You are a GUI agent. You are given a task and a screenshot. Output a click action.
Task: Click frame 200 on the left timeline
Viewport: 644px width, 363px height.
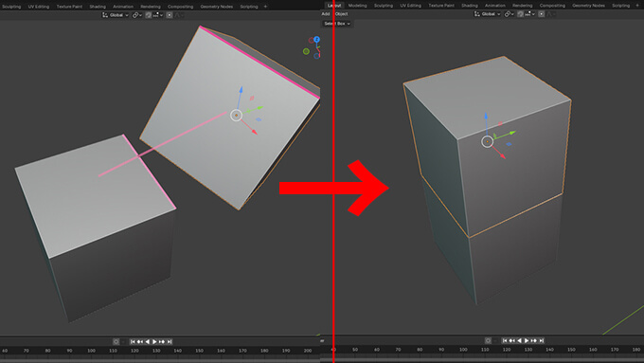point(308,351)
